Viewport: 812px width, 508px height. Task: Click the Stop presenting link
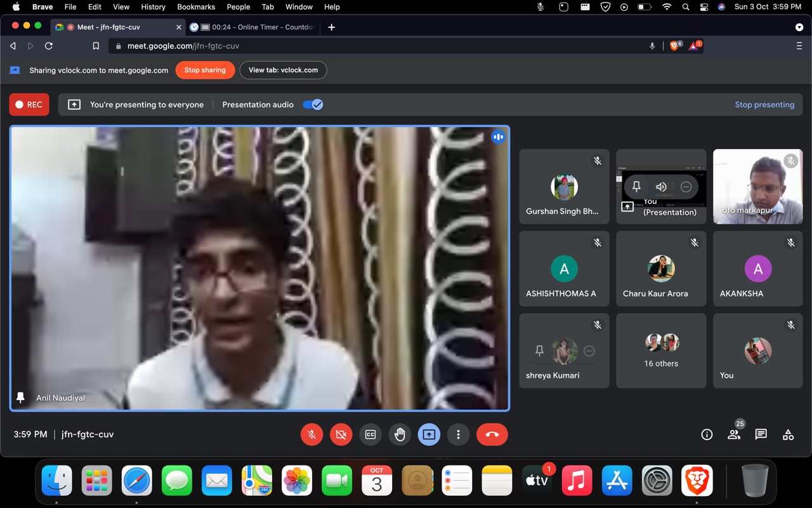point(764,105)
